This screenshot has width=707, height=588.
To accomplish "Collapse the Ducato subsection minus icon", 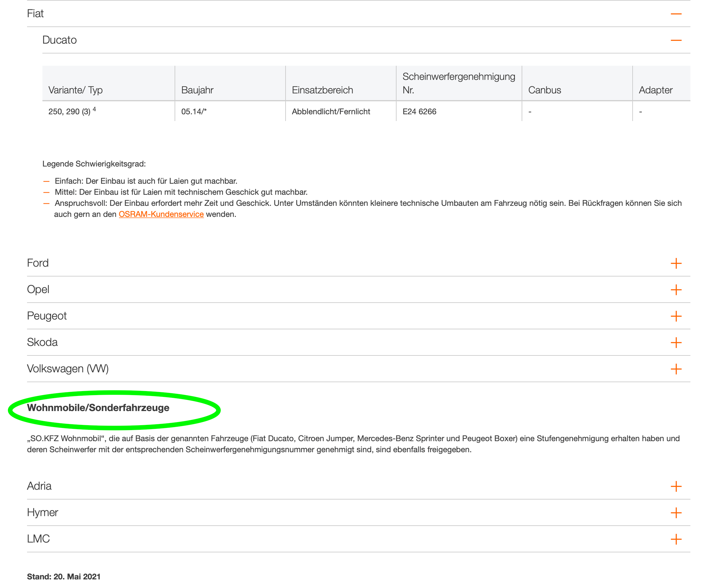I will pyautogui.click(x=676, y=40).
